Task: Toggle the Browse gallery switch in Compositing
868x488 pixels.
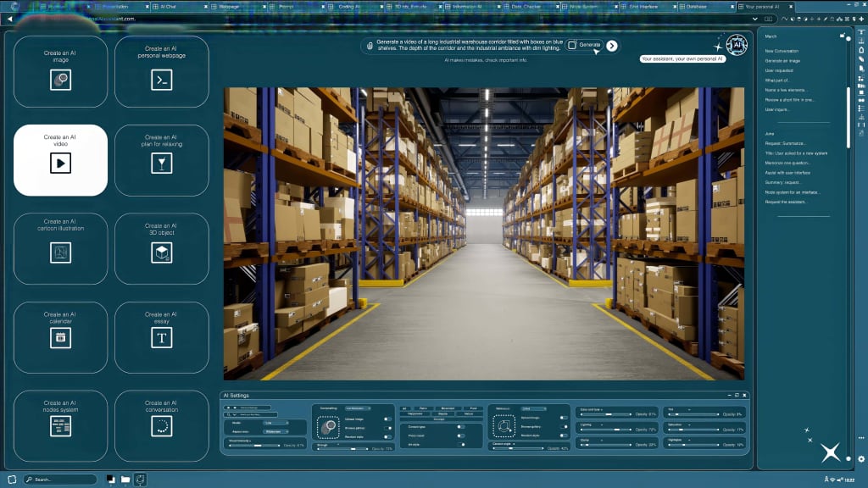Action: coord(387,428)
